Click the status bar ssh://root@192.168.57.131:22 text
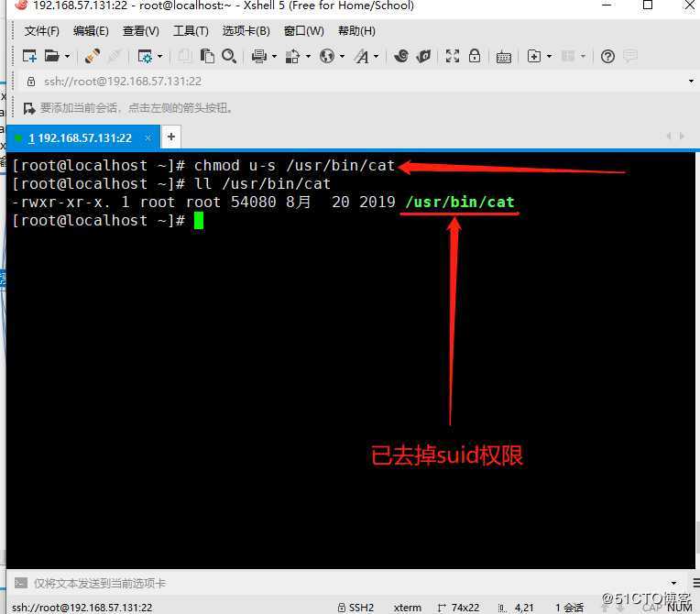Image resolution: width=700 pixels, height=614 pixels. 82,608
